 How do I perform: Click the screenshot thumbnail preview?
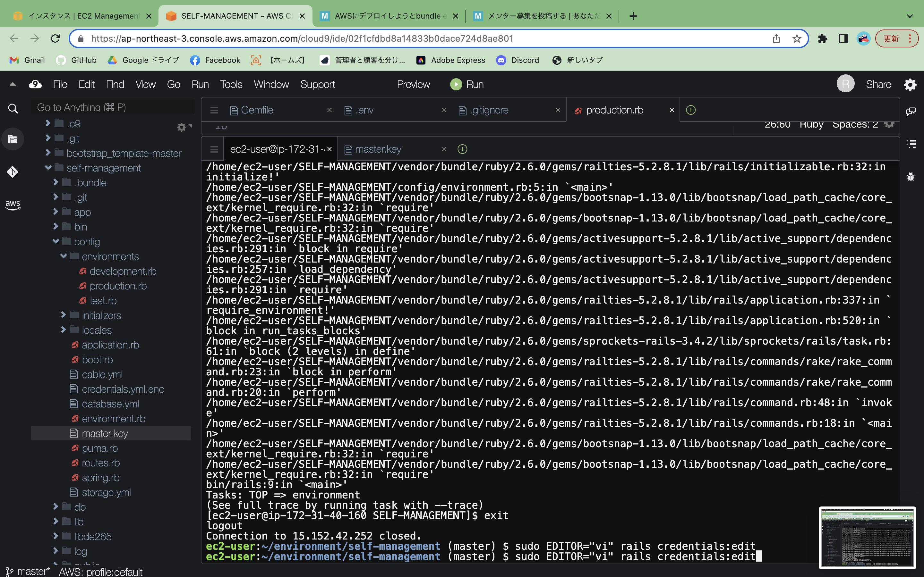tap(867, 537)
